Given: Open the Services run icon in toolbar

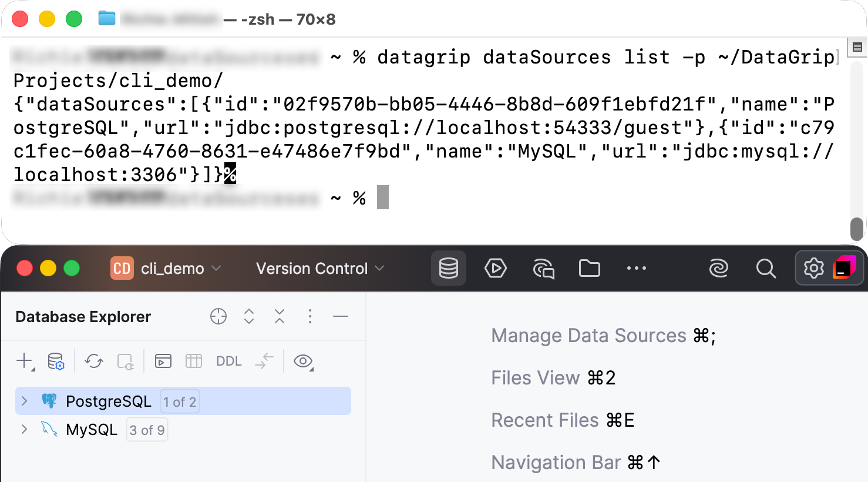Looking at the screenshot, I should pyautogui.click(x=496, y=269).
